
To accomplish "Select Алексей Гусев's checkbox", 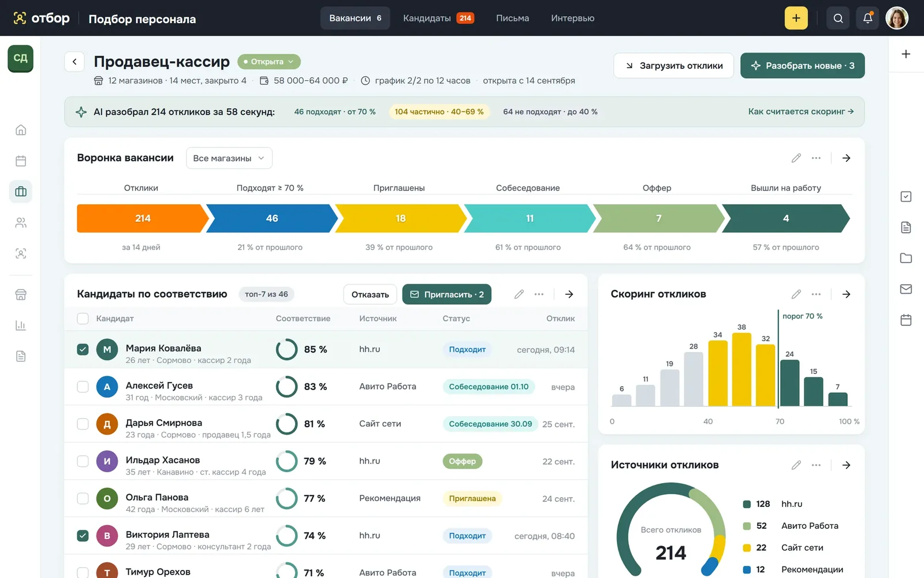I will coord(83,387).
